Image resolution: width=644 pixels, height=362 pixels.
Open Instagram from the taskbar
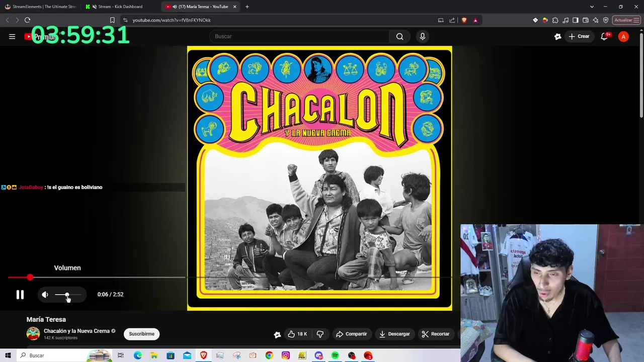click(x=286, y=355)
